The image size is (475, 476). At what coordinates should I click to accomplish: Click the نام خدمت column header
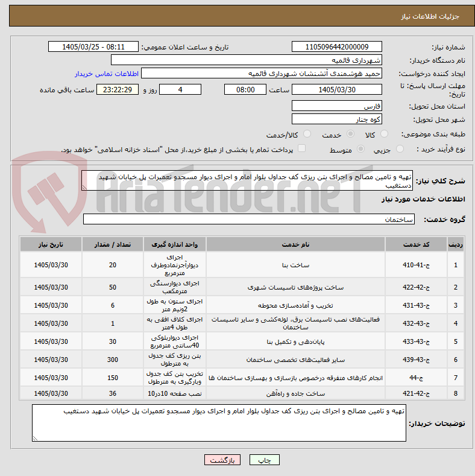pyautogui.click(x=296, y=244)
